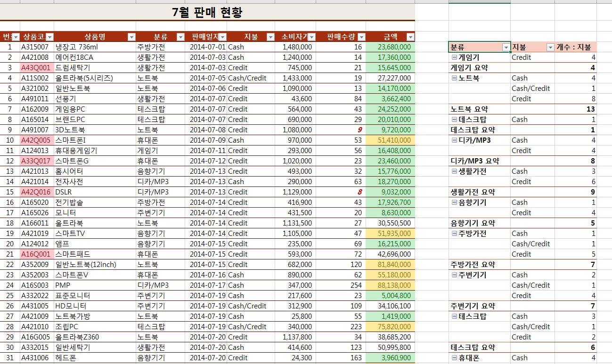The width and height of the screenshot is (612, 364).
Task: Collapse the 노트북 group in the pivot table
Action: point(454,78)
